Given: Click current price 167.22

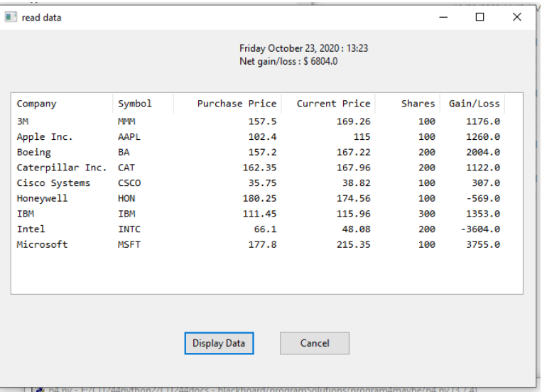Looking at the screenshot, I should [x=354, y=153].
